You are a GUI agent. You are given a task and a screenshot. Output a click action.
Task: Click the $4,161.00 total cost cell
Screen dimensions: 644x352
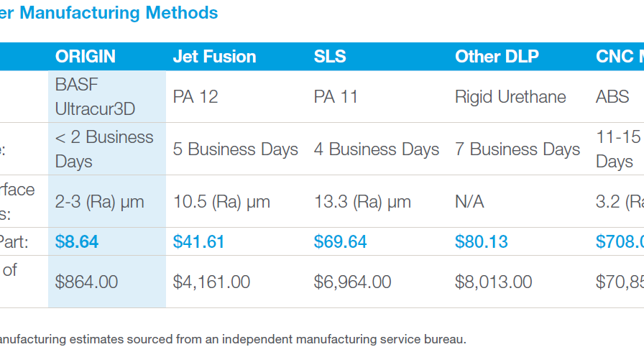pos(211,282)
